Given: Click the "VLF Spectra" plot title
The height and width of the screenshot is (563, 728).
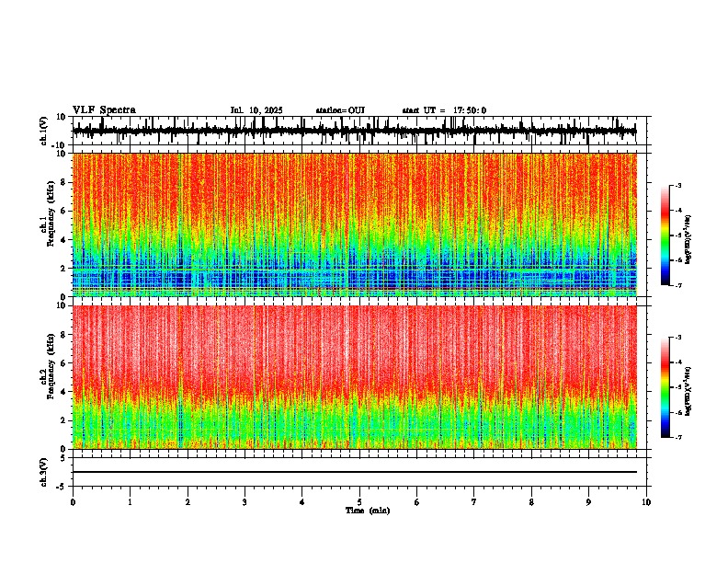Looking at the screenshot, I should [104, 110].
